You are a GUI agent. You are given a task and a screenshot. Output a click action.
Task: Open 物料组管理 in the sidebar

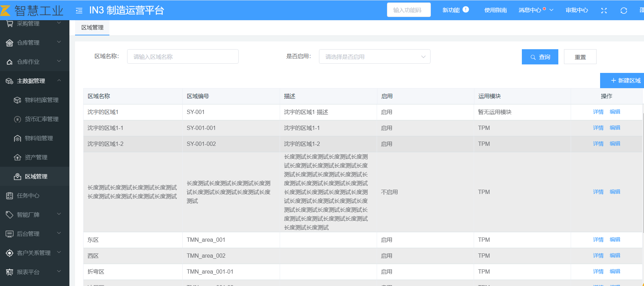tap(39, 138)
